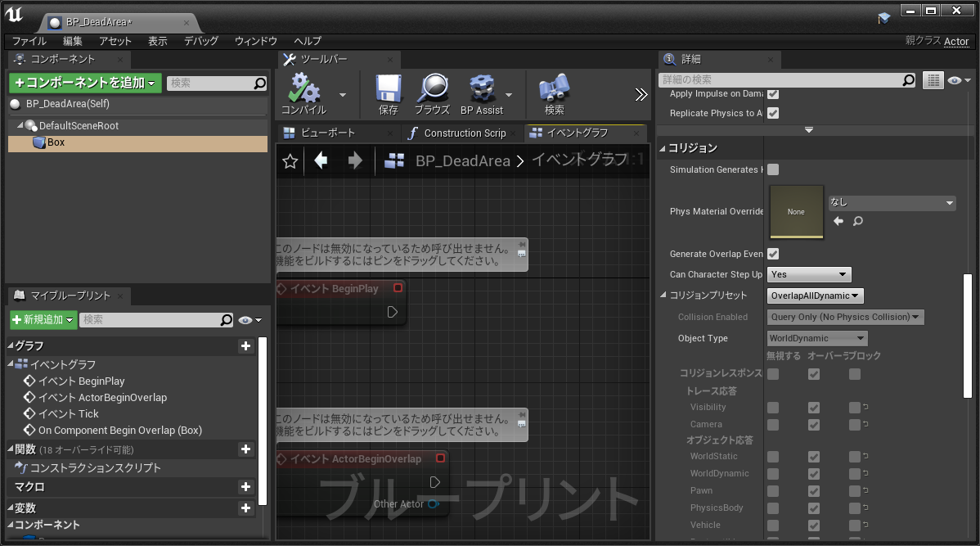The width and height of the screenshot is (980, 546).
Task: Open 編集 menu
Action: [73, 41]
